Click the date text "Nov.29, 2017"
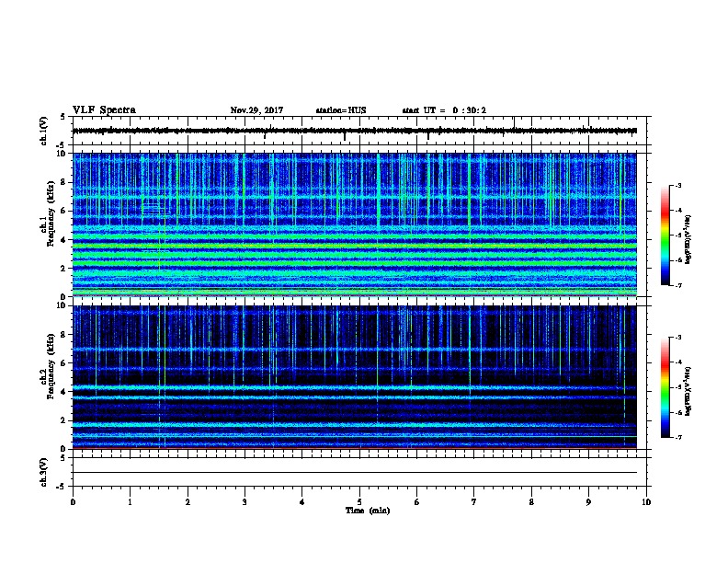The height and width of the screenshot is (563, 728). [256, 110]
